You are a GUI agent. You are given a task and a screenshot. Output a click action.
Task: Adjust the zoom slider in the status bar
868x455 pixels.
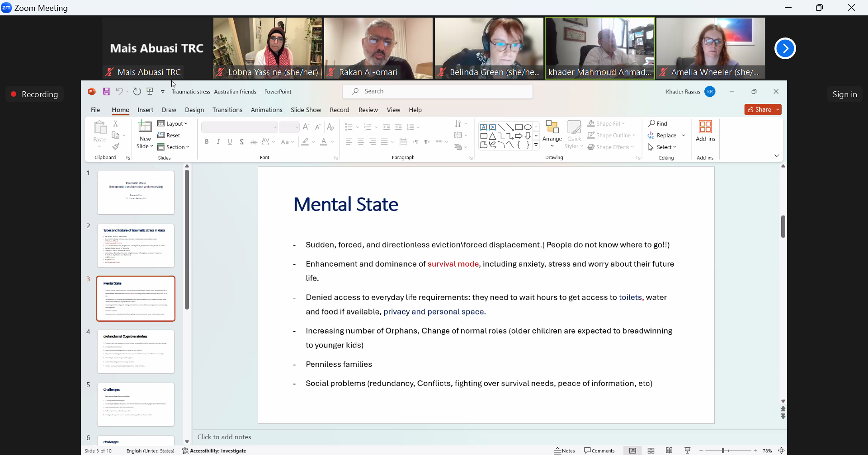pos(724,450)
